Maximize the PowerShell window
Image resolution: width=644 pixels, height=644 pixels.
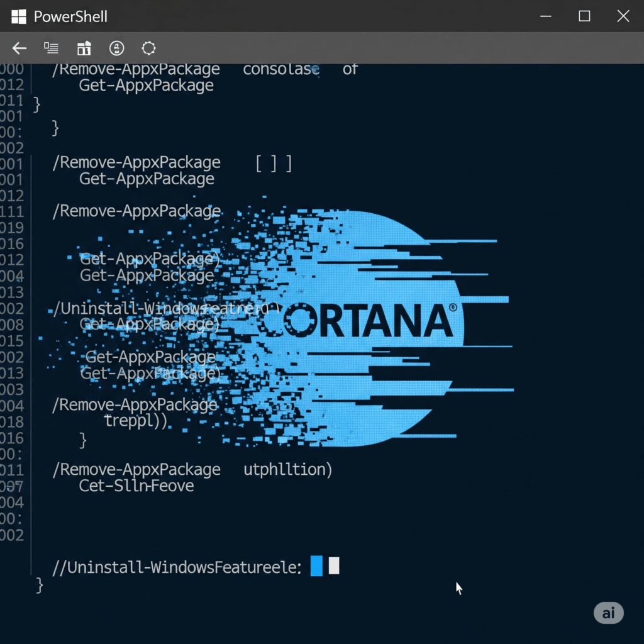point(584,16)
